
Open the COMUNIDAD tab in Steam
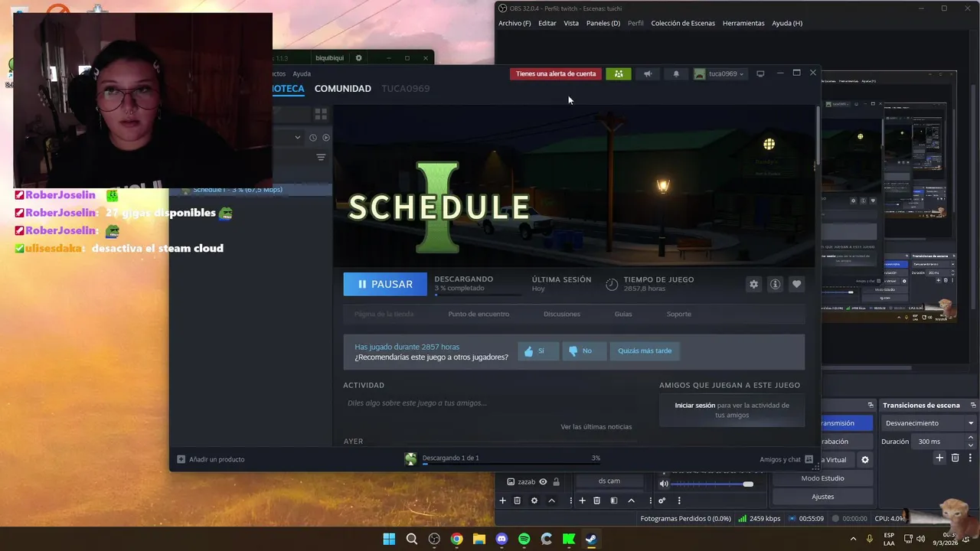tap(342, 89)
